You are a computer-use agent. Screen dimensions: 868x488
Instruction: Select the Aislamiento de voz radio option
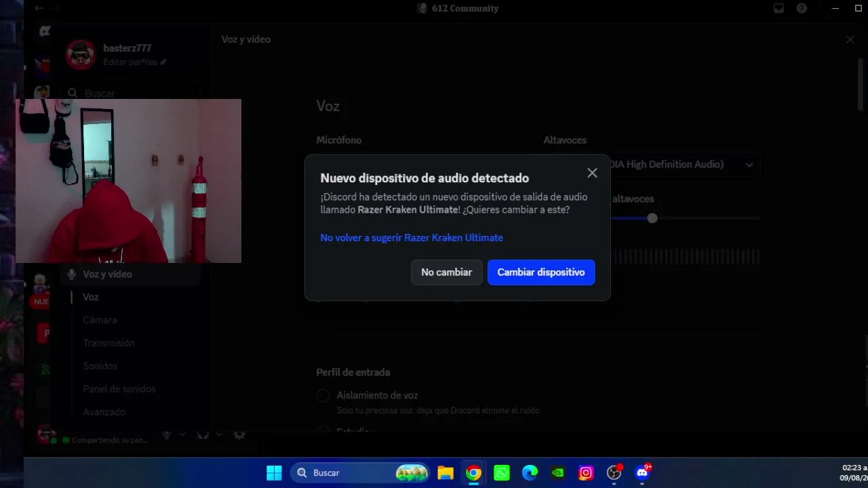click(x=323, y=395)
